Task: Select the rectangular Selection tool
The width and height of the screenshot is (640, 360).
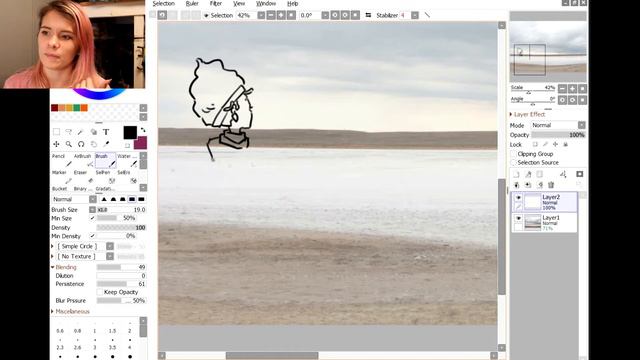Action: click(56, 132)
